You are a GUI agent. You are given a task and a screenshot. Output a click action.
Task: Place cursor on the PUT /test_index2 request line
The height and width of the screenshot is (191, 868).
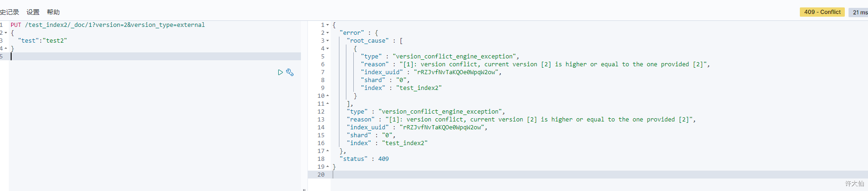(108, 25)
